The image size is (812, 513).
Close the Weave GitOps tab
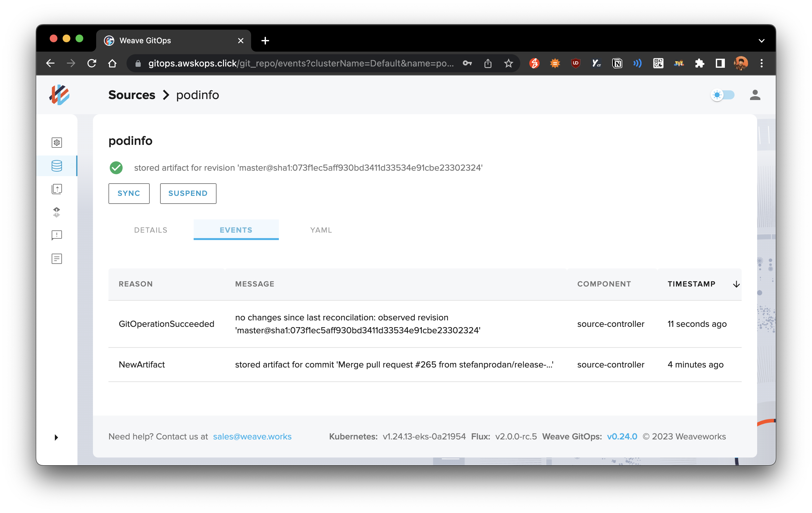(x=241, y=41)
